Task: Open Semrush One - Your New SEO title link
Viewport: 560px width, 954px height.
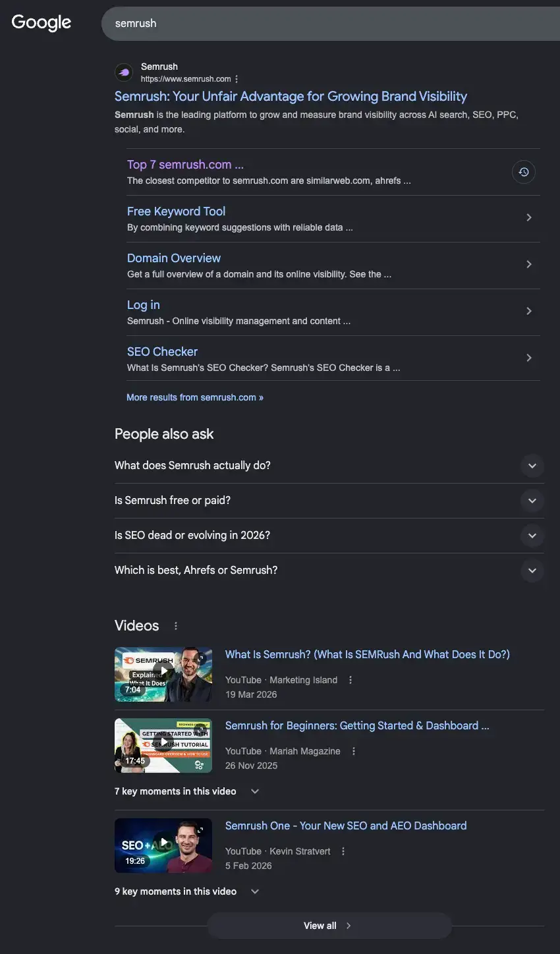Action: [346, 826]
